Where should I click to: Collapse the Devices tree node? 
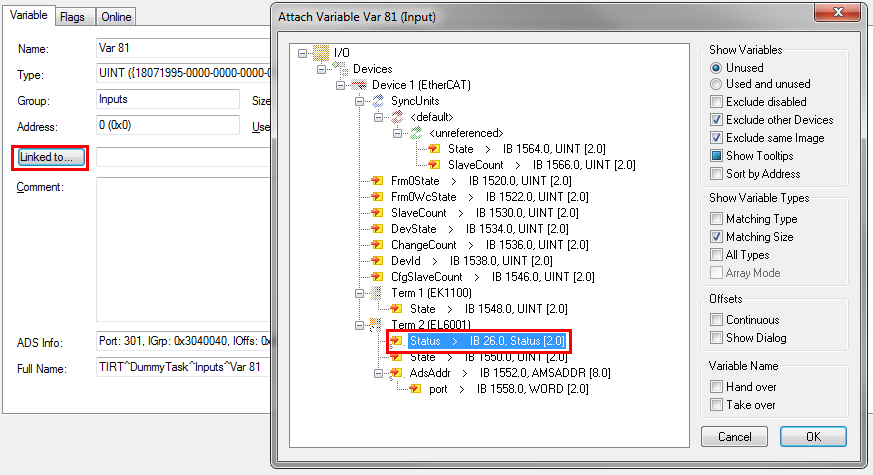pyautogui.click(x=321, y=70)
